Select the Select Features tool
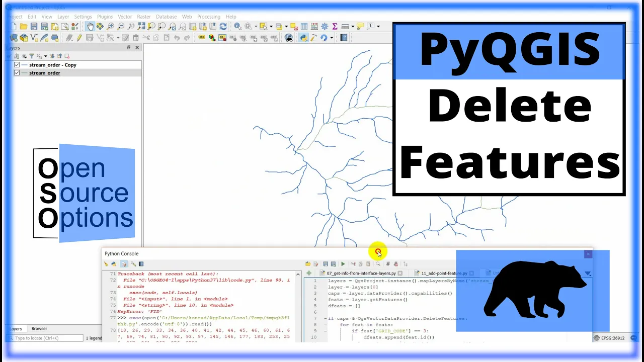Screen dimensions: 644x362 click(x=263, y=26)
